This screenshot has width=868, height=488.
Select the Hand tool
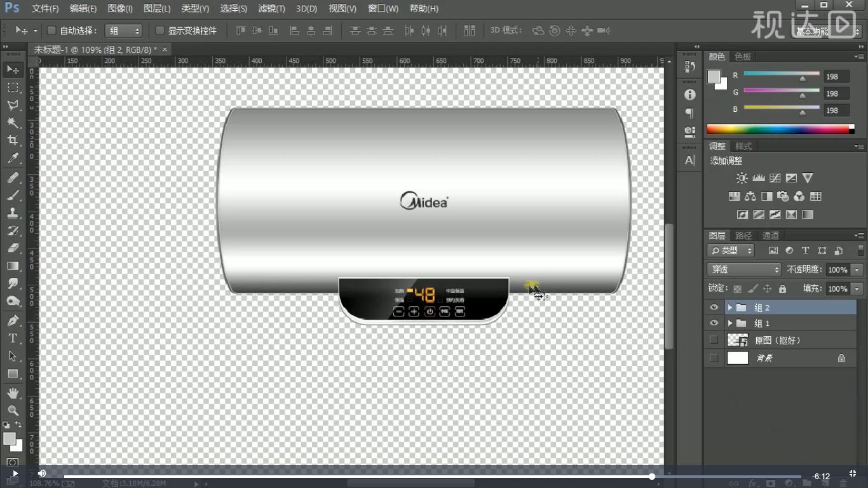(x=13, y=393)
